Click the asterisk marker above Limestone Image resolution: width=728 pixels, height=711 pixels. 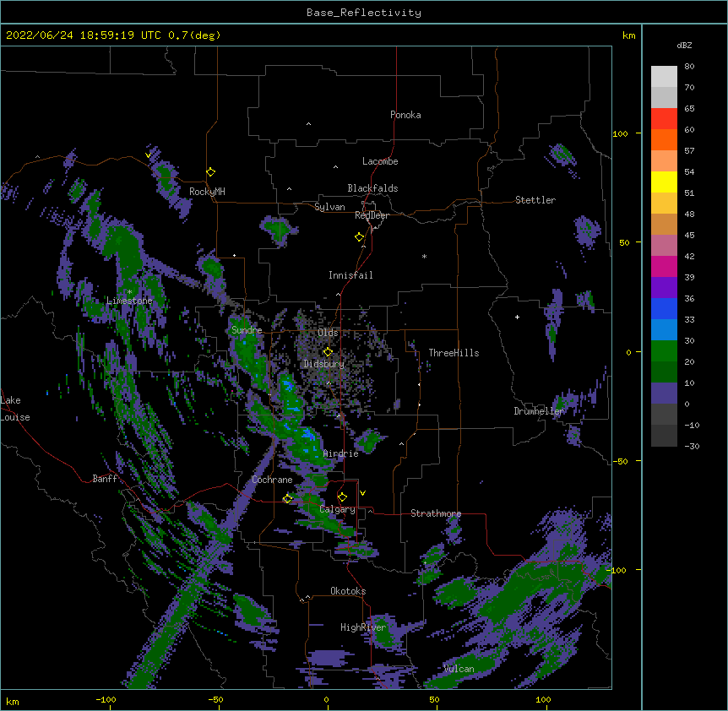point(129,292)
